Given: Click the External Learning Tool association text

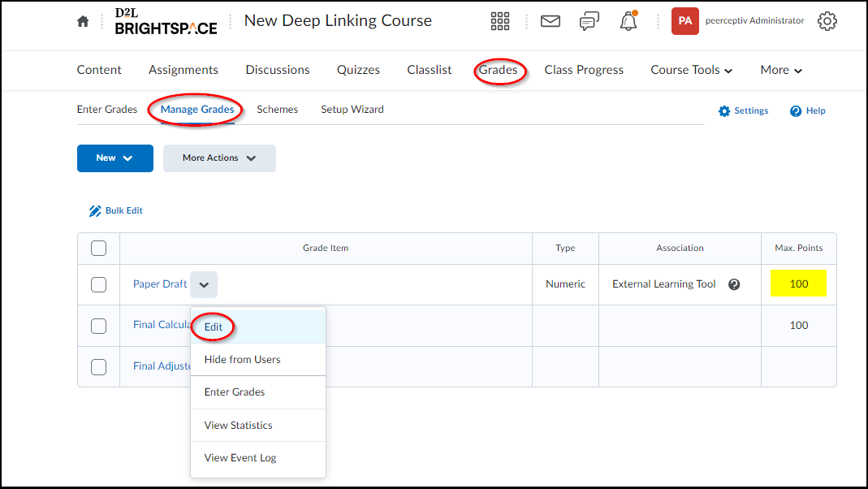Looking at the screenshot, I should (x=663, y=284).
